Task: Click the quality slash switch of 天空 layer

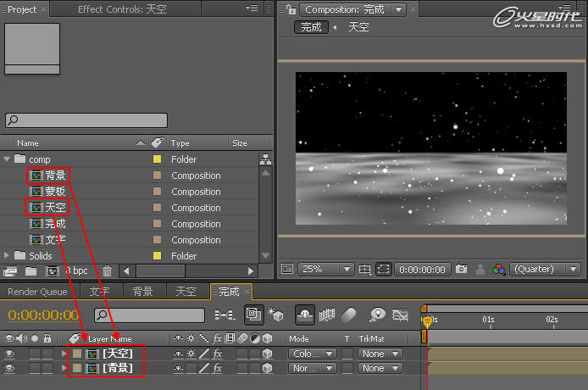Action: tap(204, 354)
